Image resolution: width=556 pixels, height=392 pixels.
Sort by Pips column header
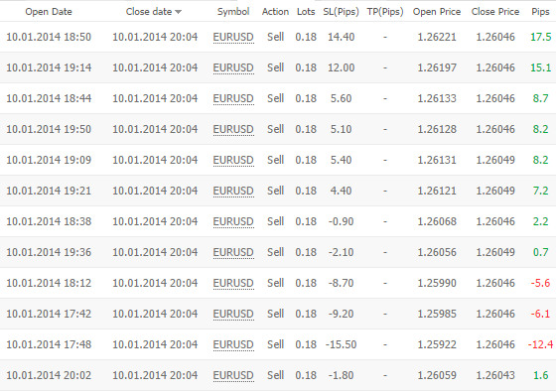(x=540, y=12)
